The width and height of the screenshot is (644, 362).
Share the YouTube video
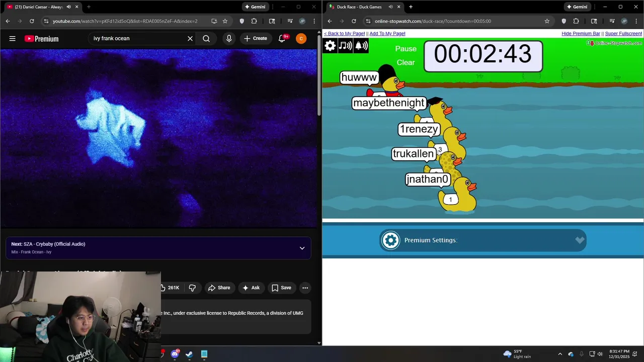[219, 288]
